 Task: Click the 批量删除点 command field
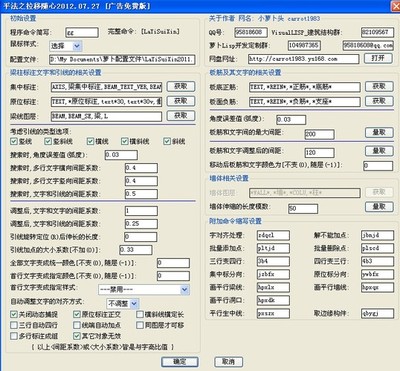(x=377, y=248)
